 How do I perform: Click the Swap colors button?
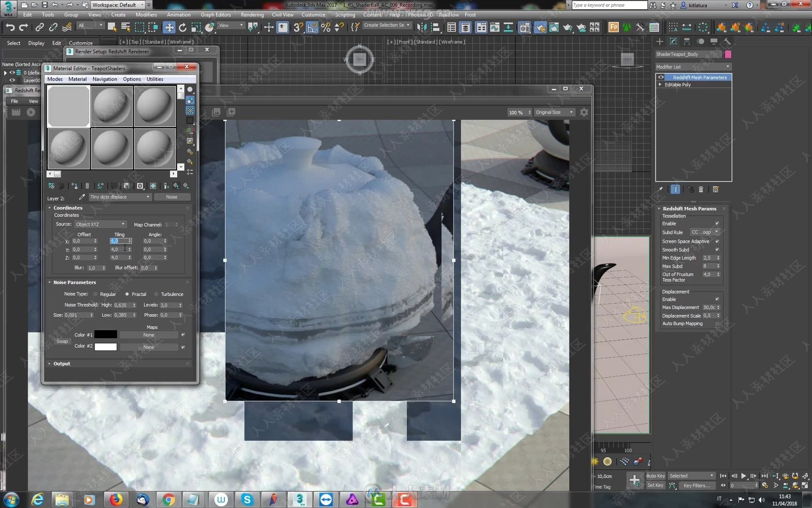[62, 341]
